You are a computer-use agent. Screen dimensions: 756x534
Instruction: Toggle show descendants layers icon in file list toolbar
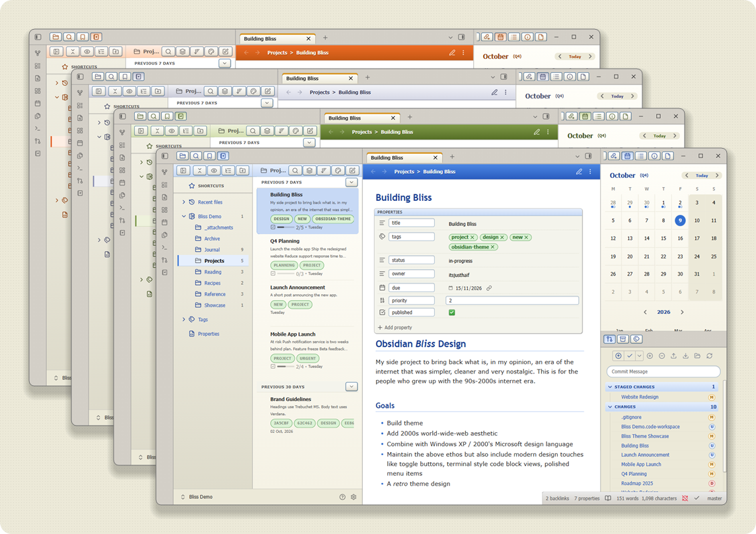(x=309, y=171)
